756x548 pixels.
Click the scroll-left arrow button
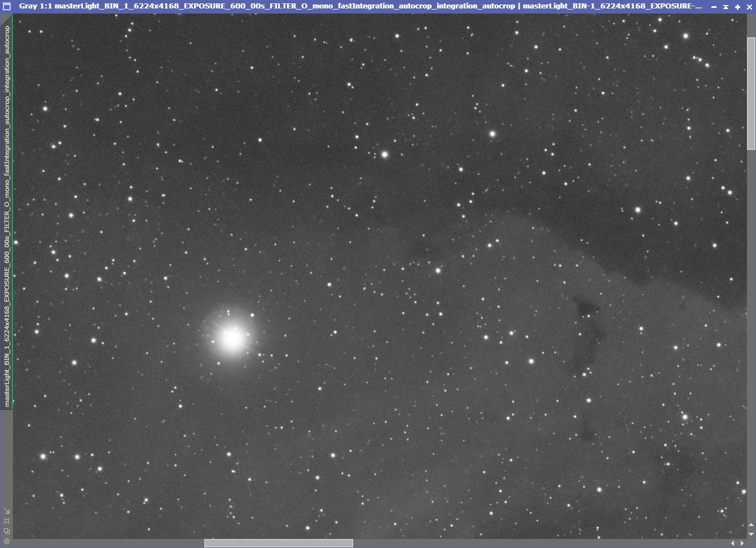[x=733, y=543]
